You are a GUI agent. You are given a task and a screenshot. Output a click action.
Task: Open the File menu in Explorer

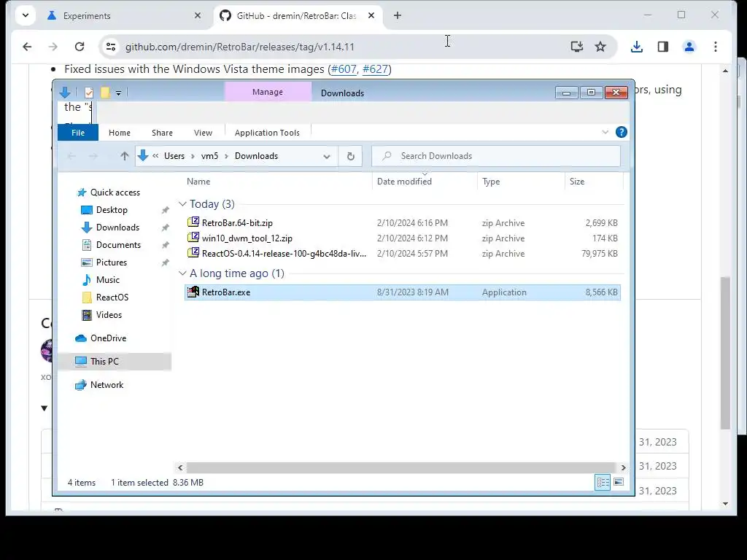(78, 133)
